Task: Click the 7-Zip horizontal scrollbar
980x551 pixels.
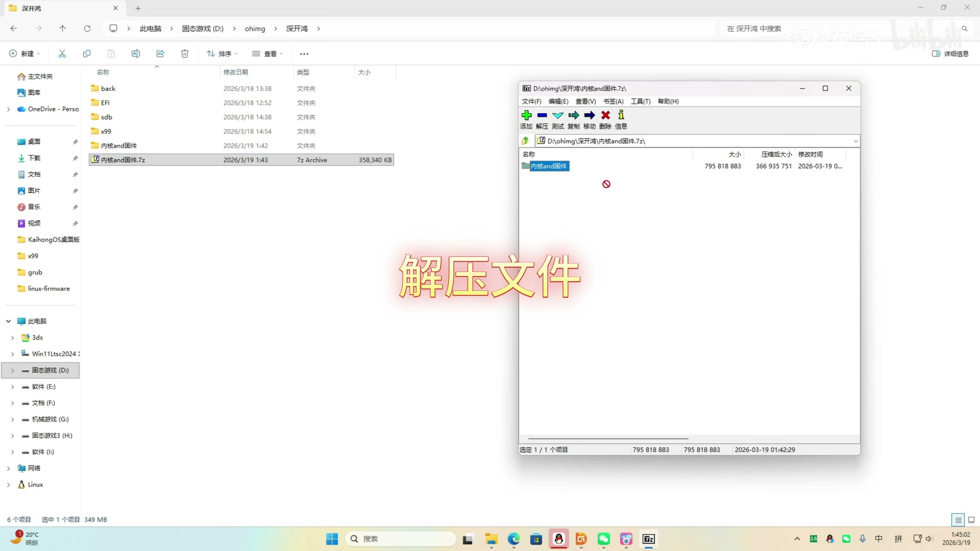Action: click(x=608, y=438)
